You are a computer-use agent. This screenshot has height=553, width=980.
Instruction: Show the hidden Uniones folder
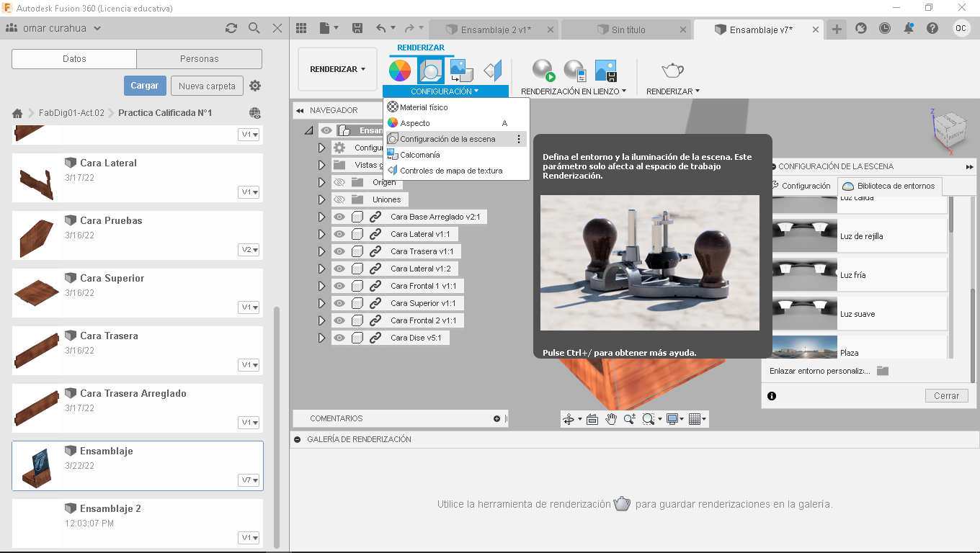(x=339, y=199)
